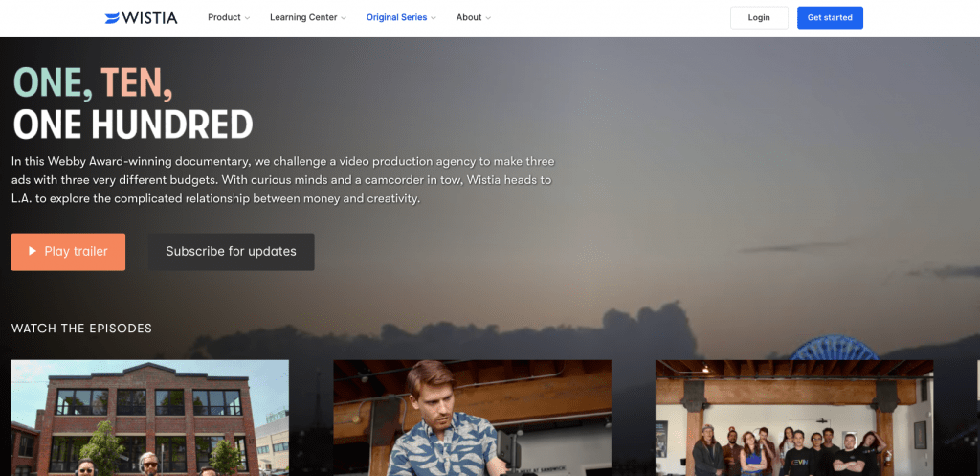
Task: Click the Get started button
Action: tap(830, 17)
